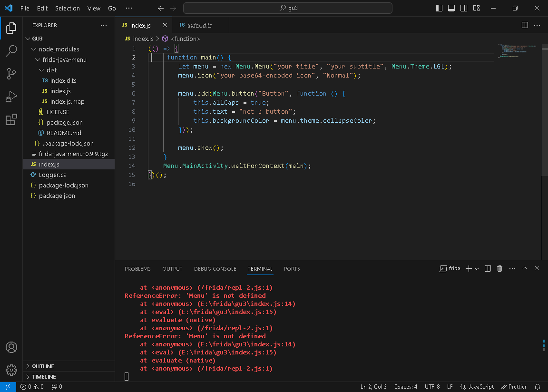This screenshot has height=392, width=548.
Task: Maximize the panel size chevron
Action: coord(525,269)
